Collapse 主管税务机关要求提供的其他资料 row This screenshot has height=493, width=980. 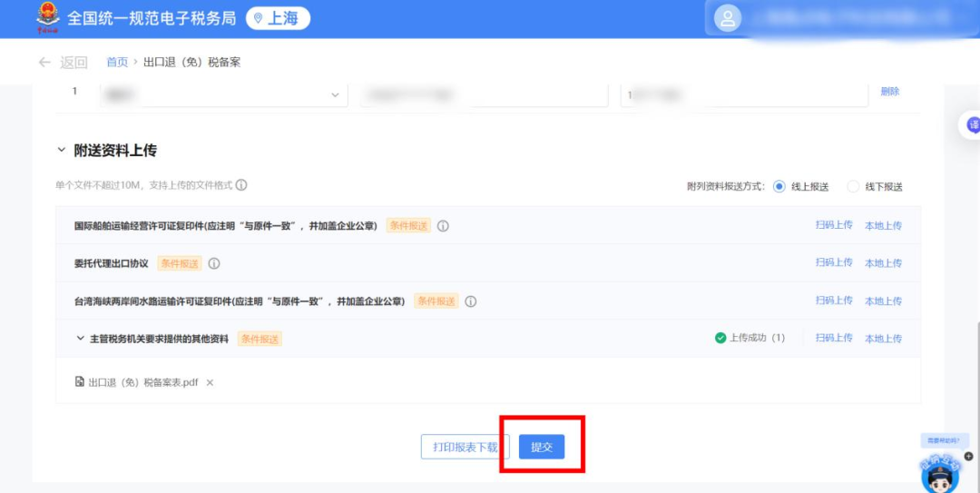tap(80, 339)
